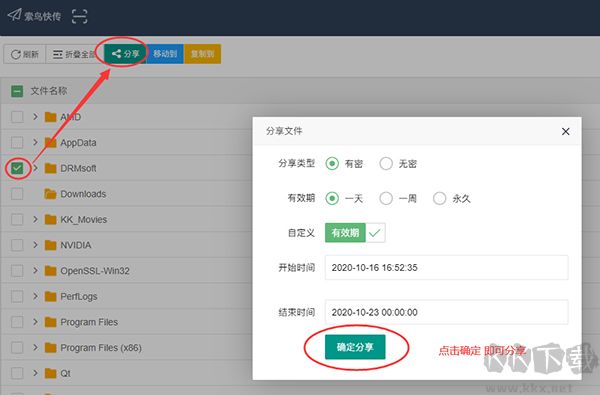
Task: Click the collapse all list icon
Action: 58,54
